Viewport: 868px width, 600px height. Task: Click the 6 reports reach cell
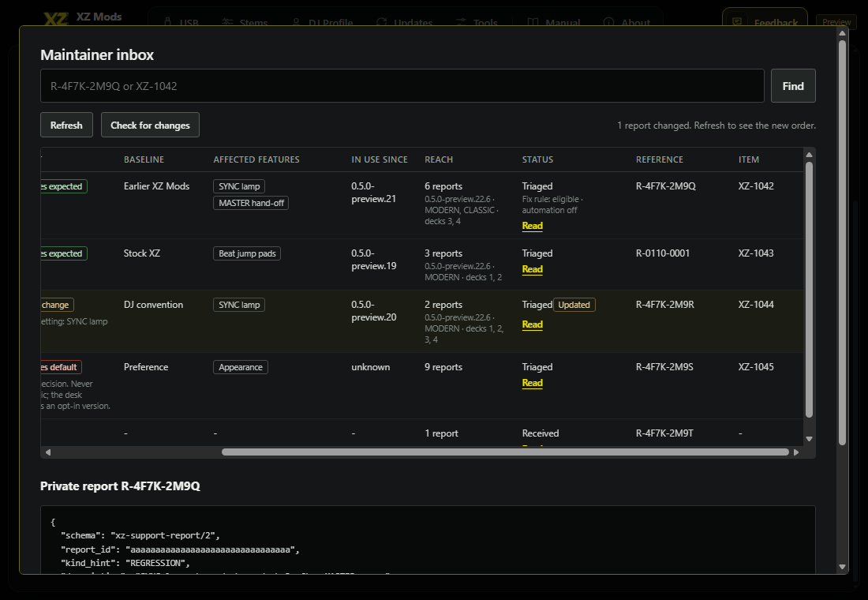point(443,186)
